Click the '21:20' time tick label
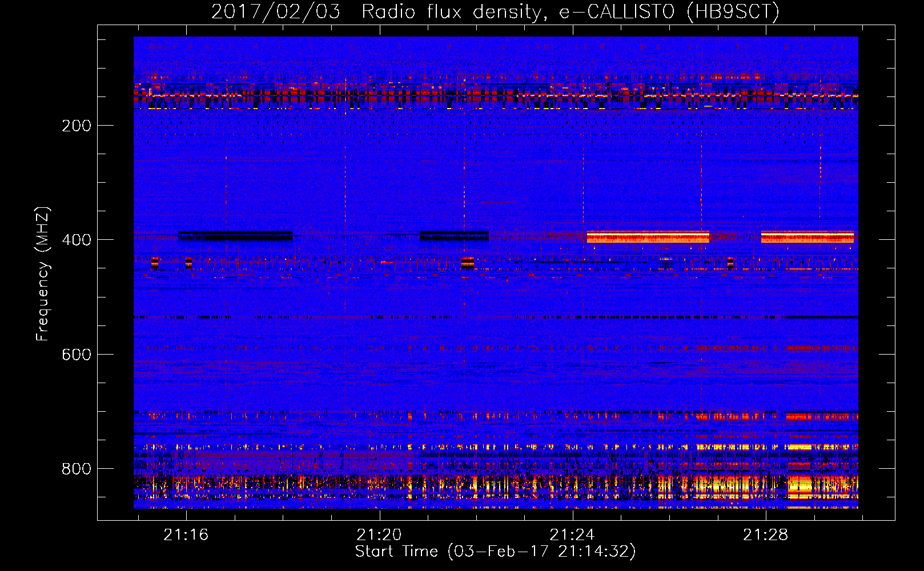This screenshot has height=571, width=924. pos(379,535)
